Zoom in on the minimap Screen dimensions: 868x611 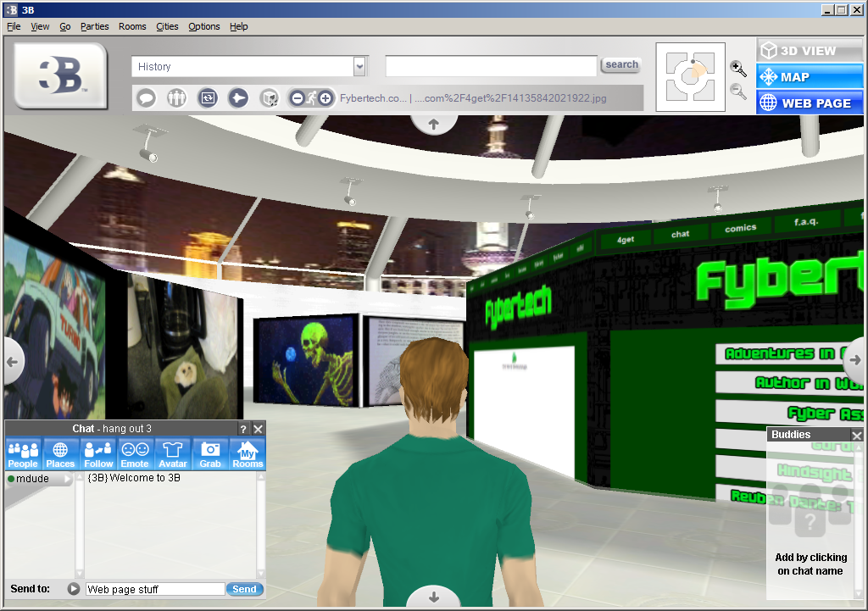point(738,69)
